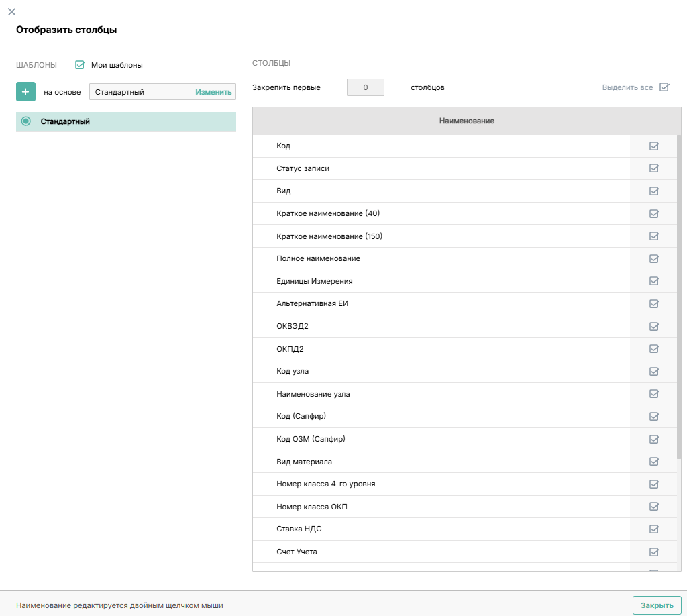
Task: Click the X icon above the dialog title
Action: click(x=11, y=11)
